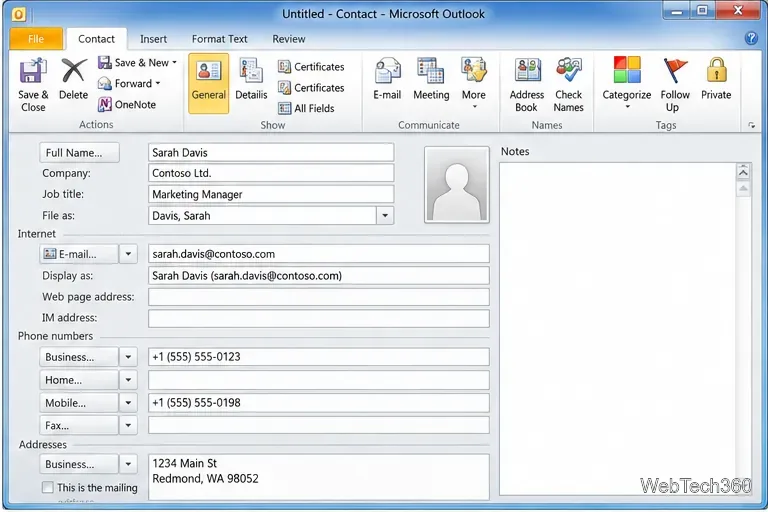Click the Home phone number field
Image resolution: width=768 pixels, height=512 pixels.
[319, 380]
